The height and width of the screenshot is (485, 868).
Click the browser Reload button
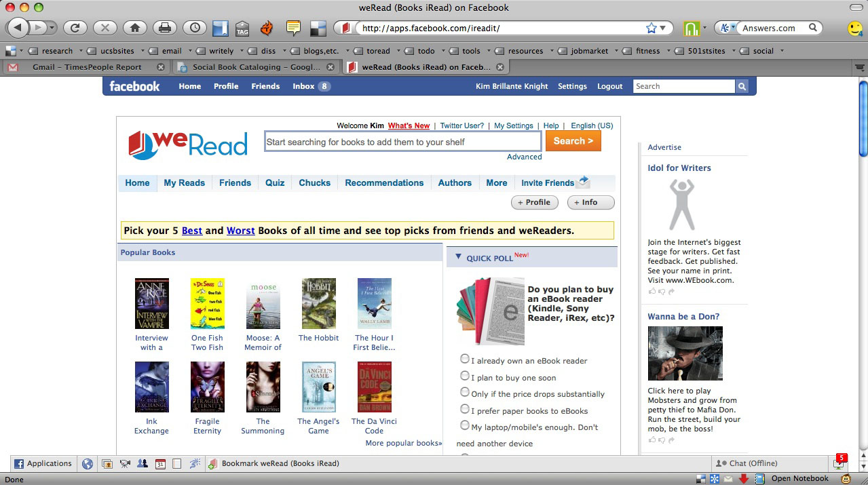pyautogui.click(x=75, y=28)
